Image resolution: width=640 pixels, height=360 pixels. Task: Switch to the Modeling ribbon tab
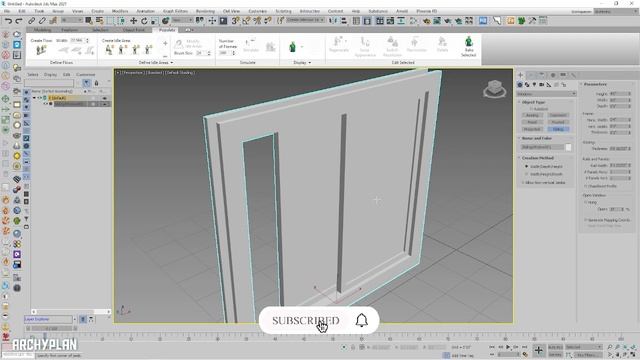pyautogui.click(x=42, y=30)
